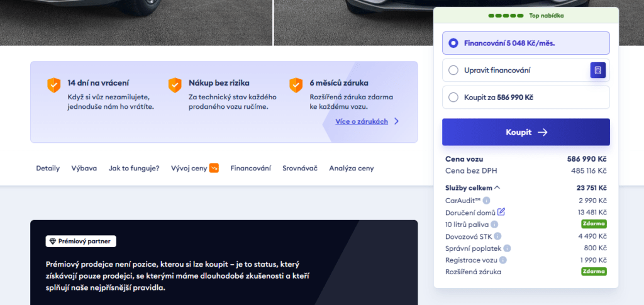Screen dimensions: 644x305
Task: Select Koupit za 586 990 Kč option
Action: pyautogui.click(x=453, y=97)
